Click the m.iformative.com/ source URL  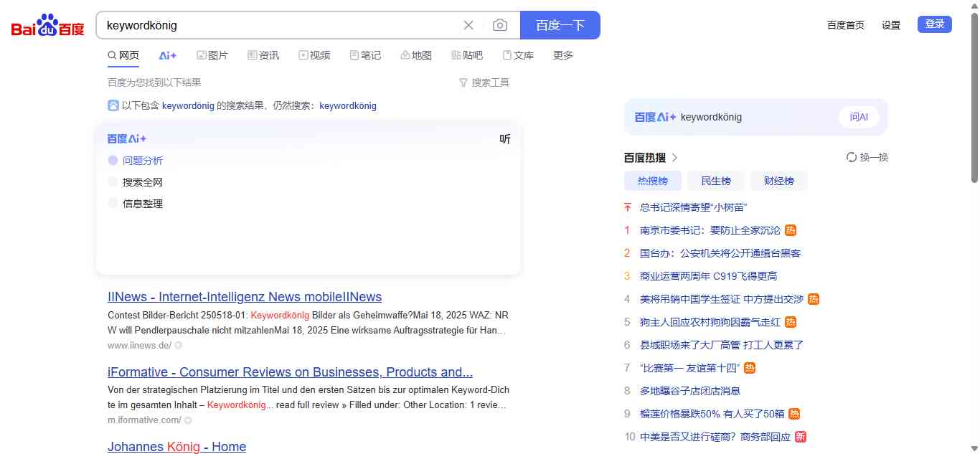coord(144,420)
